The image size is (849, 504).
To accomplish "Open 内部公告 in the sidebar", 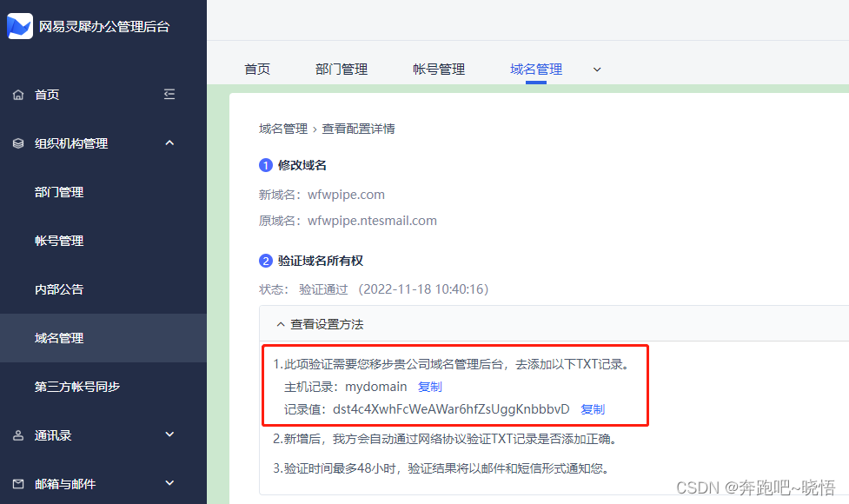I will click(x=59, y=289).
